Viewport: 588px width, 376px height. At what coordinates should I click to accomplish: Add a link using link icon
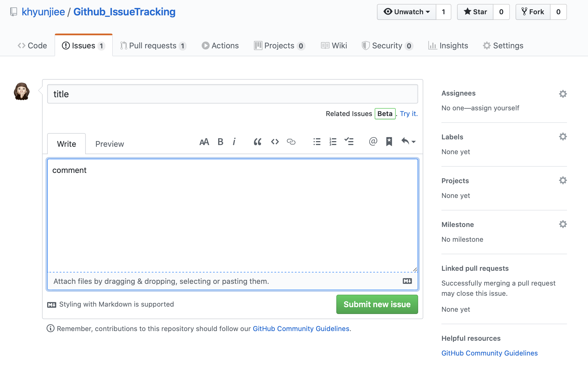291,142
